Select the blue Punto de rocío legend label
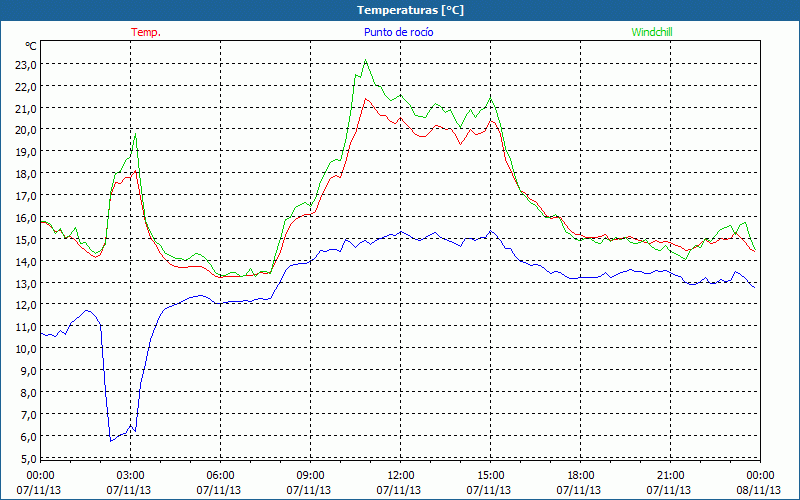The height and width of the screenshot is (500, 800). point(398,32)
